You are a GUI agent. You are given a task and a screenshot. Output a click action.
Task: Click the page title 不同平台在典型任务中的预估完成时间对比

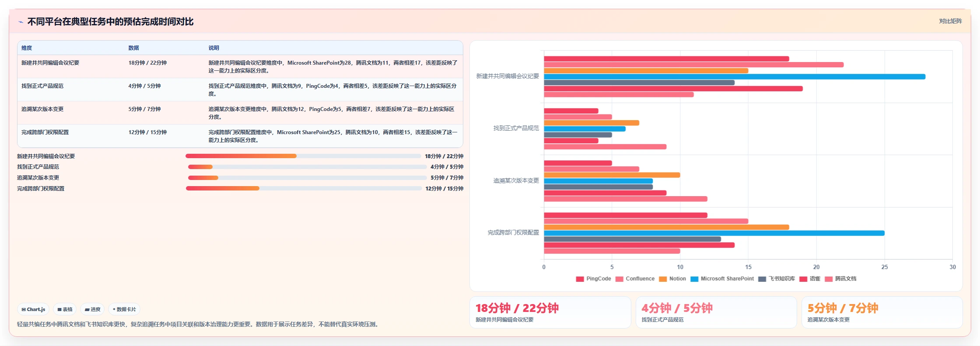[110, 22]
